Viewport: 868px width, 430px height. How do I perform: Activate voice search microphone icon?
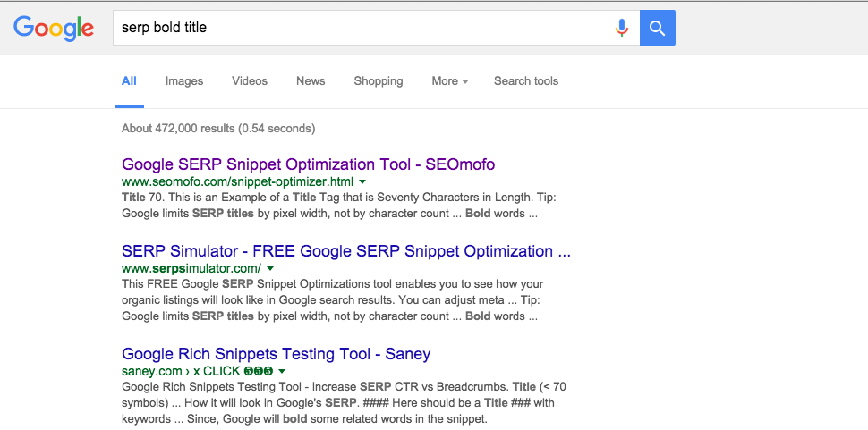tap(622, 28)
